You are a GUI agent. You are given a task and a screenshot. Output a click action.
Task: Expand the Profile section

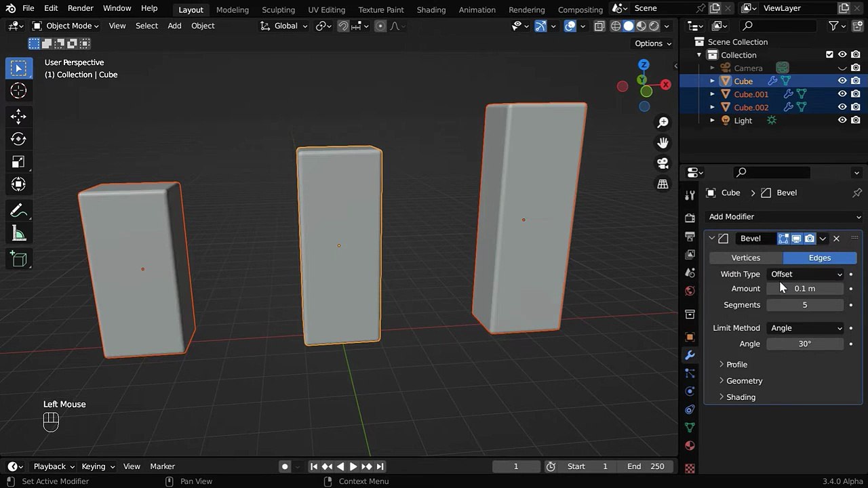click(x=736, y=365)
